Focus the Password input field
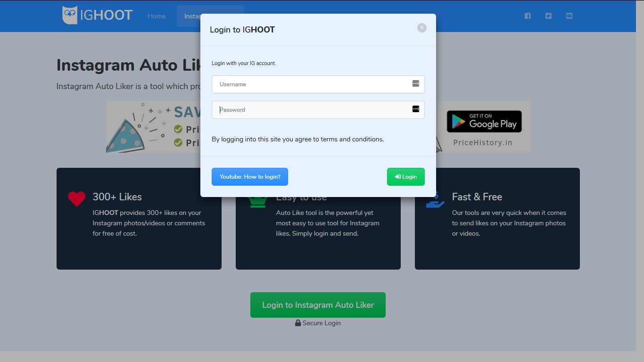Image resolution: width=644 pixels, height=362 pixels. 318,110
